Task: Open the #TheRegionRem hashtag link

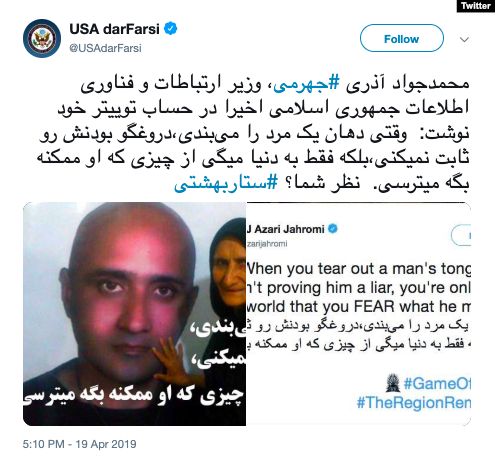Action: tap(414, 402)
